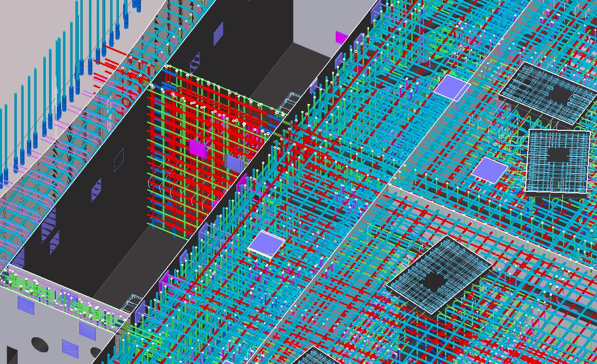Pick the light purple square nearest the top-right mesh

(x=452, y=88)
